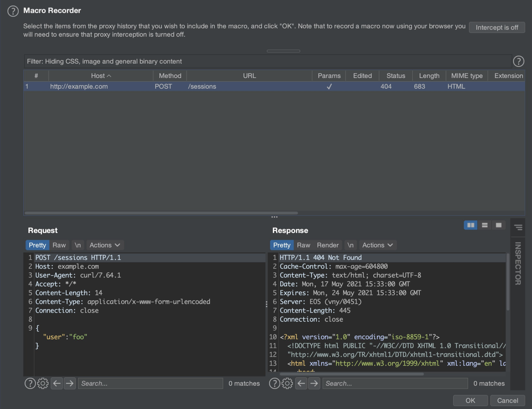Screen dimensions: 532x409
Task: Sort by the Edited column header
Action: click(362, 76)
